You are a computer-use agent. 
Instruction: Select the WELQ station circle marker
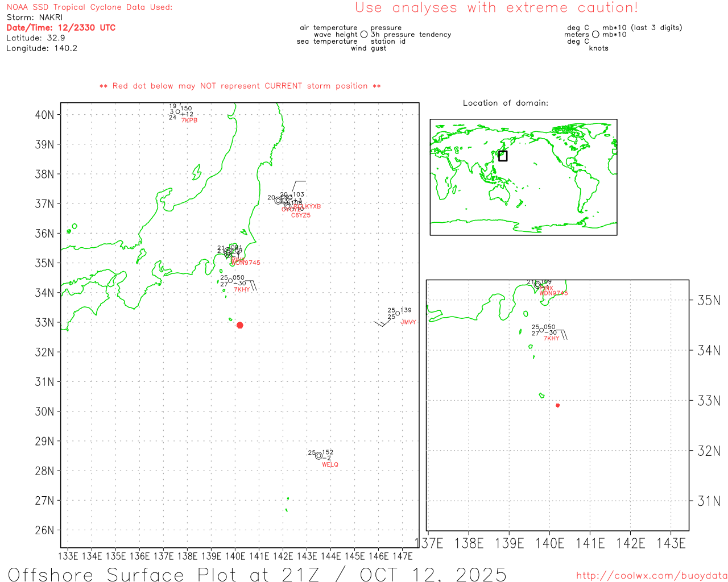tap(318, 456)
